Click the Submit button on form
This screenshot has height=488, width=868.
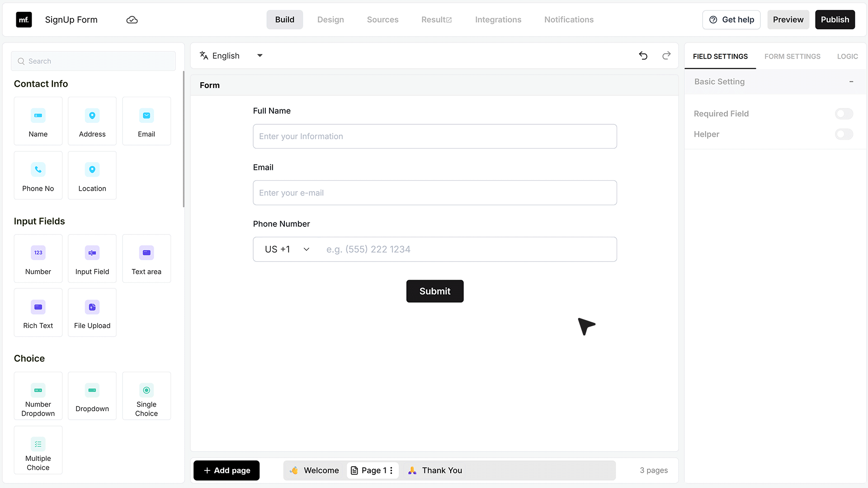pyautogui.click(x=435, y=291)
